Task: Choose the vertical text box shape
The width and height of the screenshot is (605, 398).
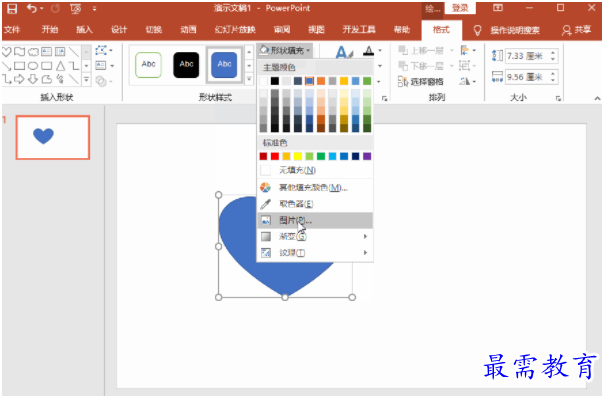Action: [x=60, y=52]
